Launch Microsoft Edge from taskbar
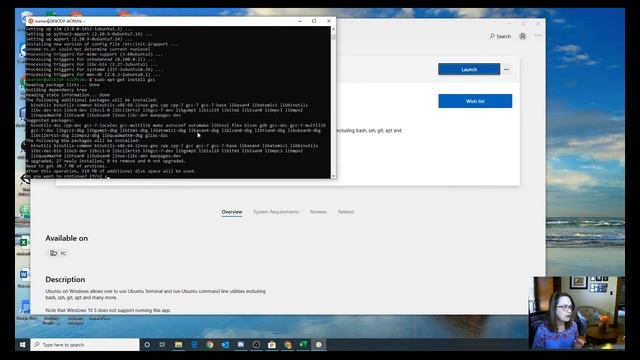The height and width of the screenshot is (360, 640). click(x=194, y=345)
